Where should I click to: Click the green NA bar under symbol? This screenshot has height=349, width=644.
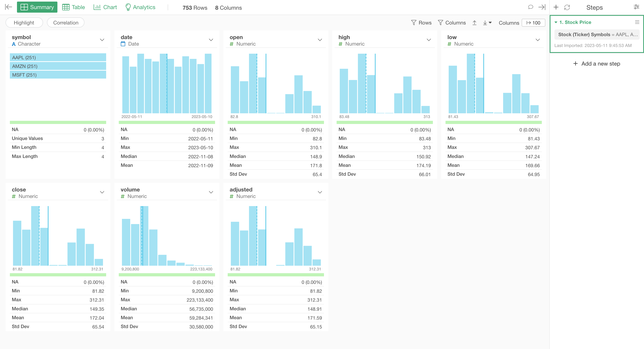coord(58,122)
